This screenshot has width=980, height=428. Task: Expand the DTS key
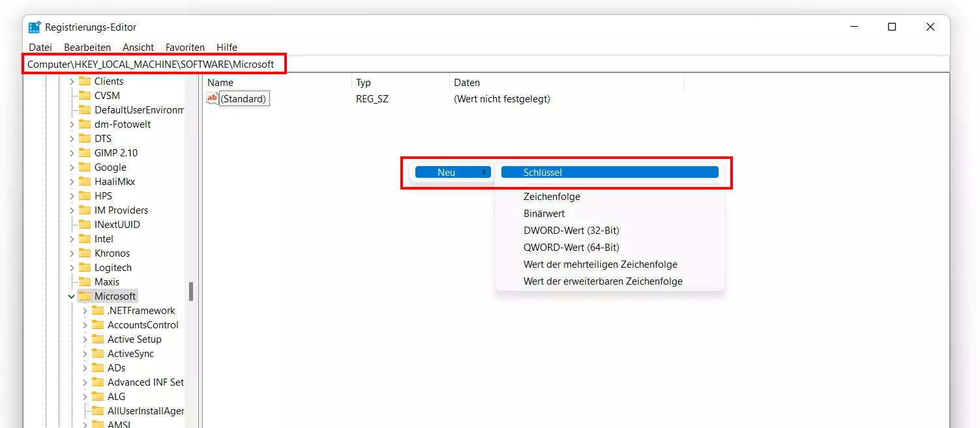click(x=72, y=139)
